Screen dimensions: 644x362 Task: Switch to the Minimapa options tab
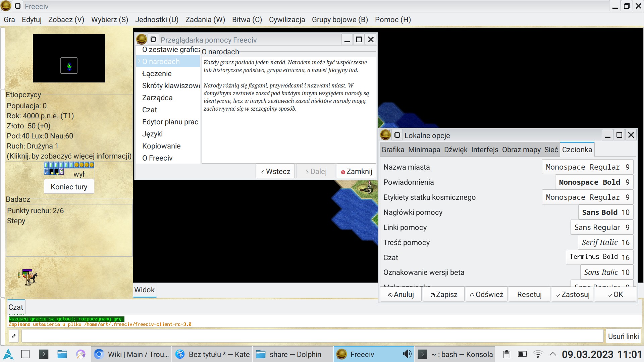(424, 149)
